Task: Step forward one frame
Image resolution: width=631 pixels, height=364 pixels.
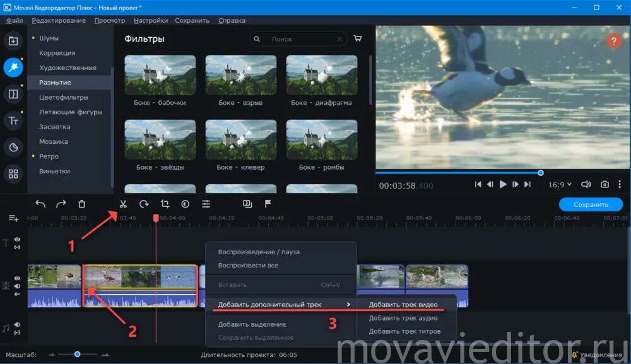Action: point(515,184)
